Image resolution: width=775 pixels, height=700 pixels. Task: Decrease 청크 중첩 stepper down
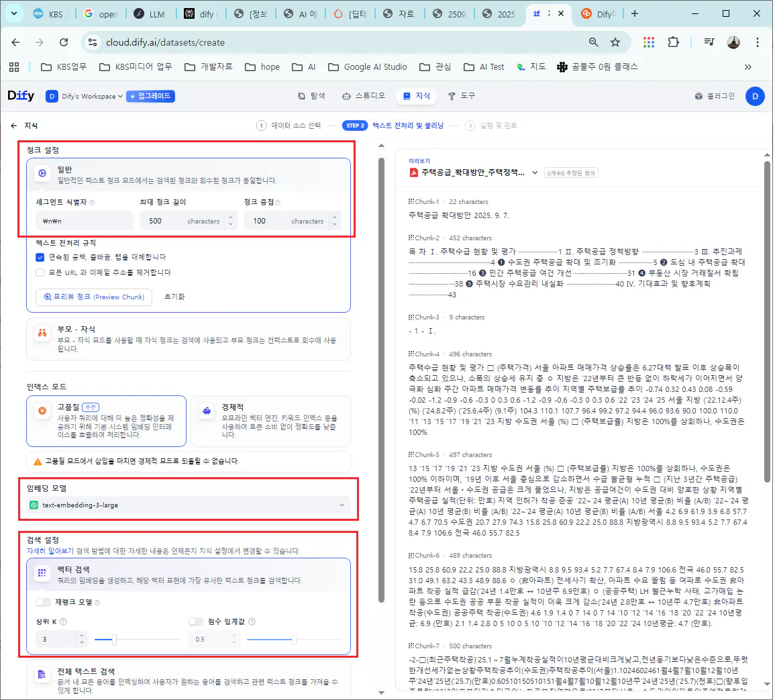335,225
